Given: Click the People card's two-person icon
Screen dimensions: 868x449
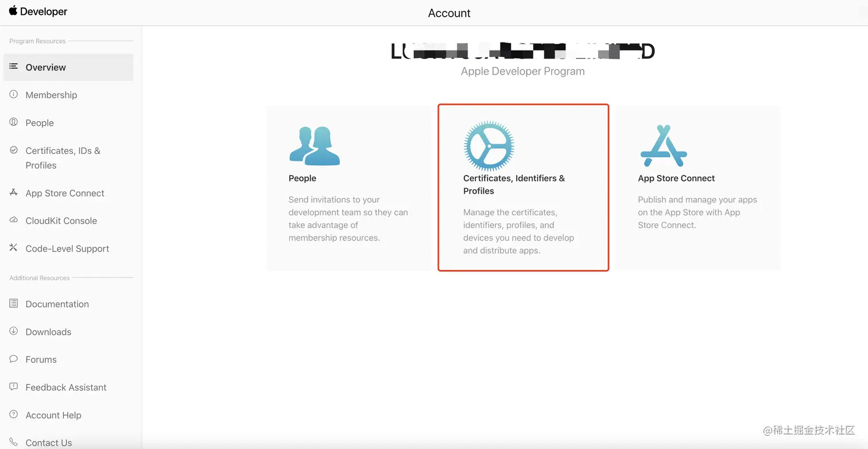Looking at the screenshot, I should click(x=315, y=146).
